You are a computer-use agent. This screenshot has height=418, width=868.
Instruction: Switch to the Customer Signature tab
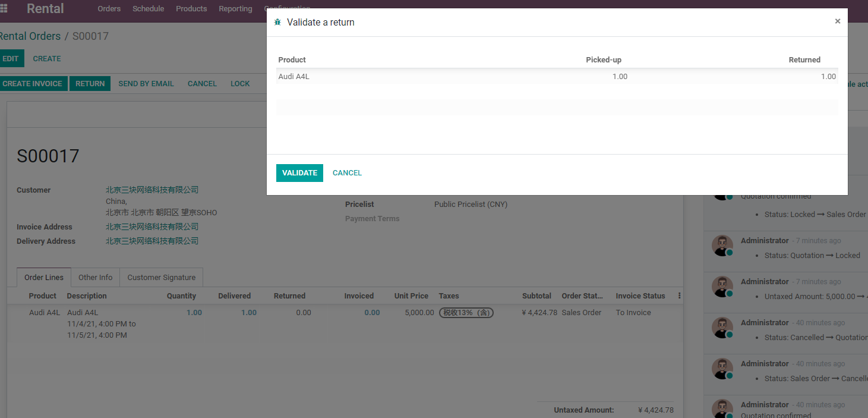point(162,278)
